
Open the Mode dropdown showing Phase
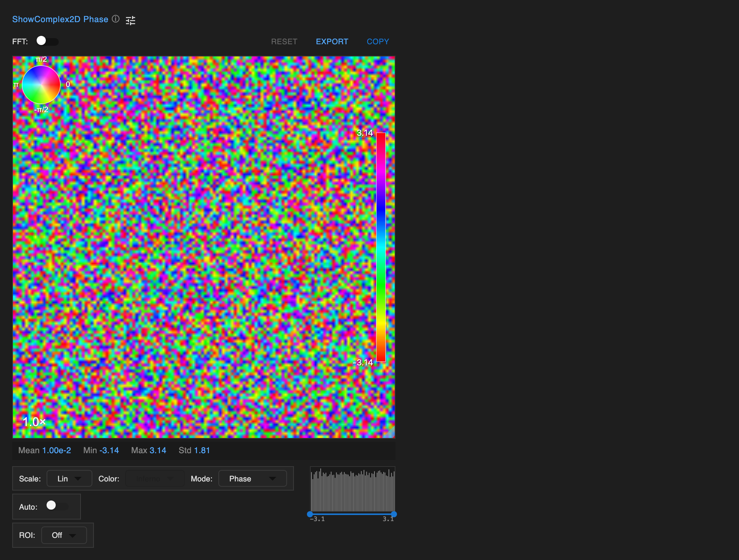click(x=252, y=478)
